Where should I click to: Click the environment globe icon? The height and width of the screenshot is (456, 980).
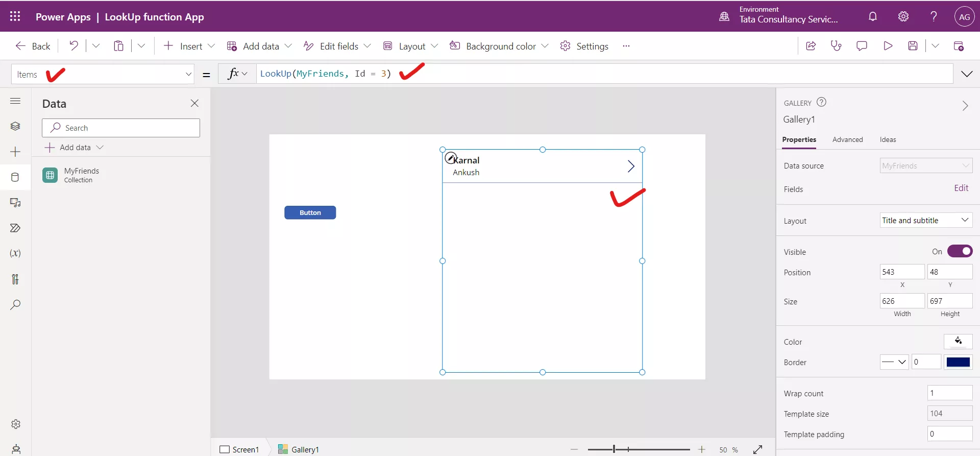point(724,16)
